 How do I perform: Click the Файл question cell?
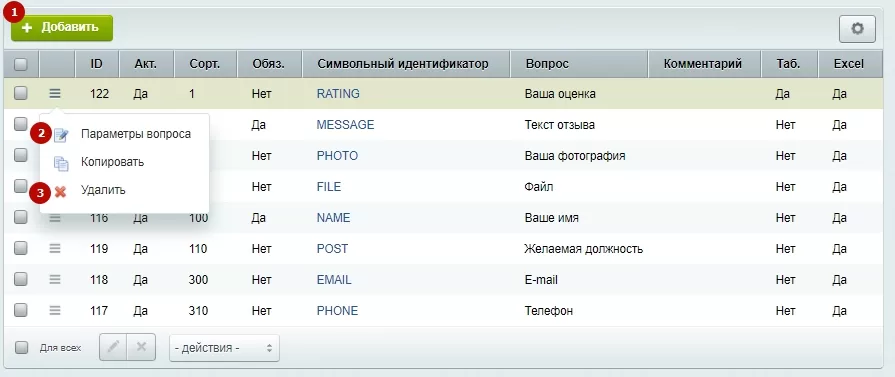coord(539,187)
